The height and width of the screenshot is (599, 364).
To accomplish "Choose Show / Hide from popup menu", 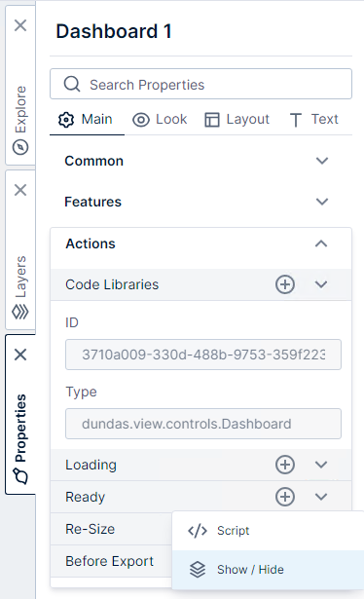I will [x=268, y=570].
